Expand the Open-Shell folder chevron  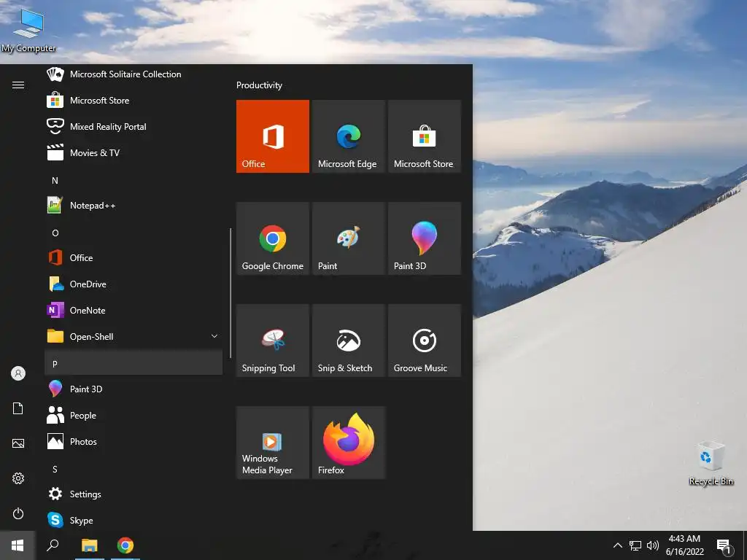coord(214,336)
